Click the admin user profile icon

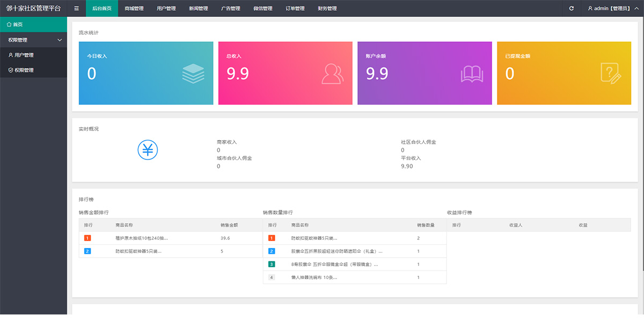pyautogui.click(x=590, y=8)
